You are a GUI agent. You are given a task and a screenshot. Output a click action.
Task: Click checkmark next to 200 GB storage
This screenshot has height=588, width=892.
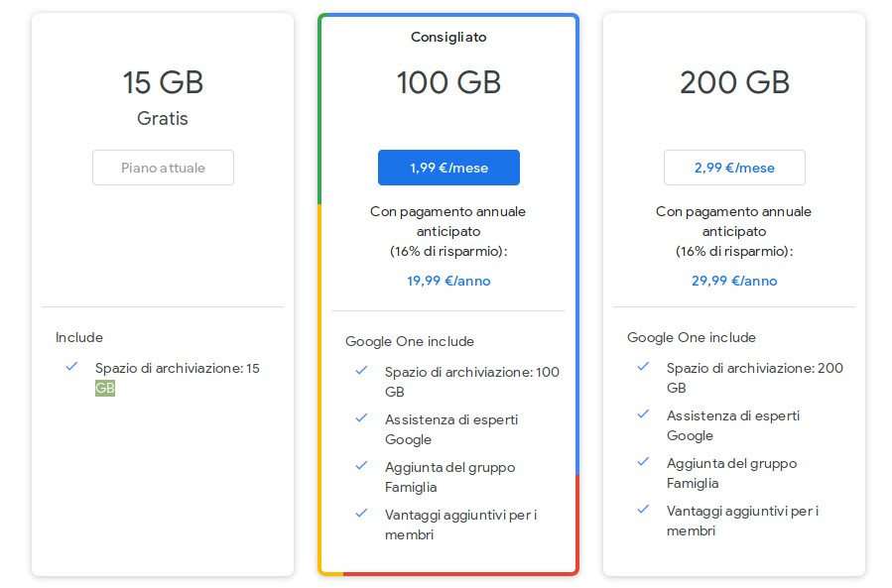point(643,366)
